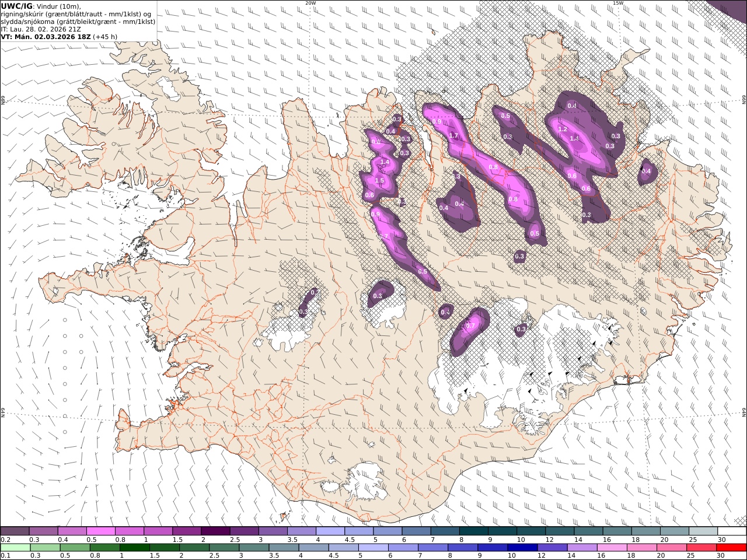Click the initial time "IT: Lau. 28. 02. 2026 21Z"

pos(41,29)
